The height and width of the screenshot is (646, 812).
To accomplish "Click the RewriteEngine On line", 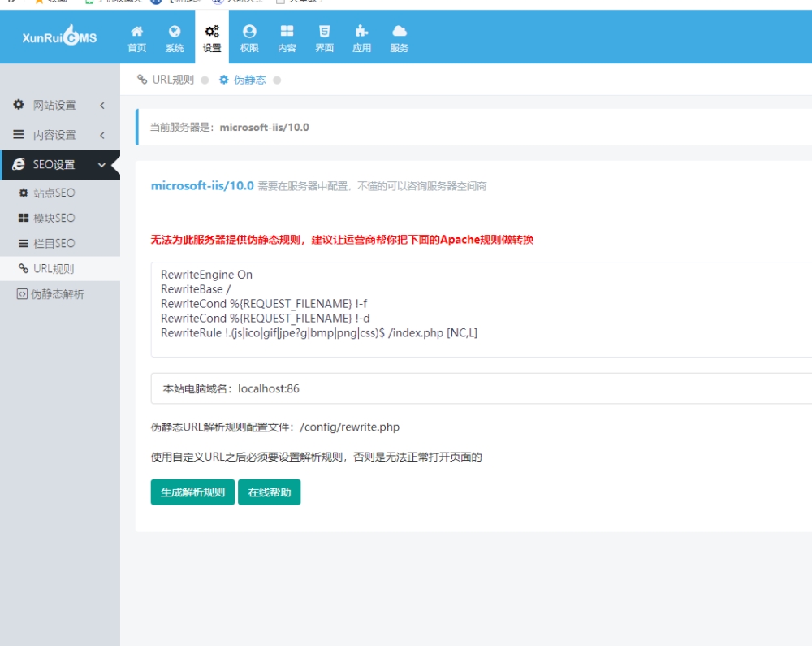I will coord(206,275).
